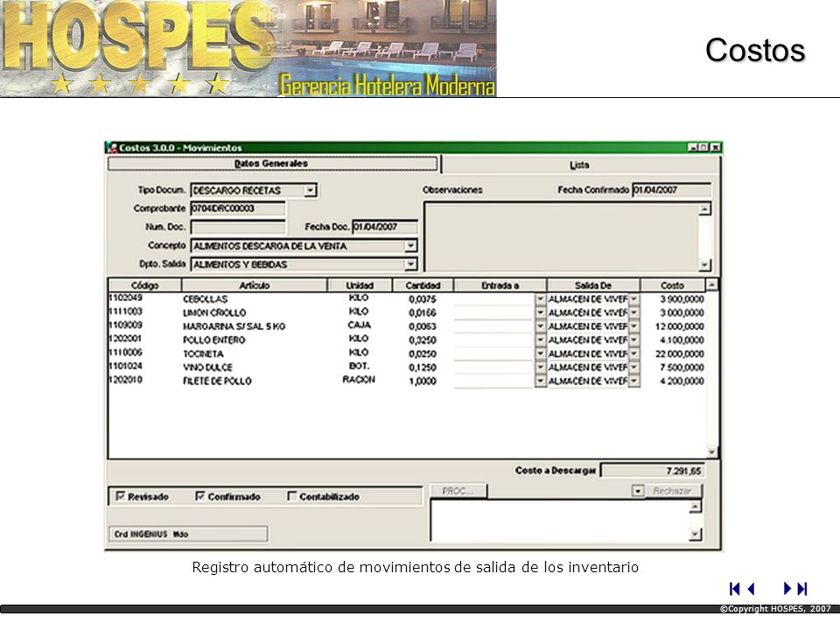The width and height of the screenshot is (840, 630).
Task: Click cost 22.000,0000 for TOCINETA
Action: [680, 353]
